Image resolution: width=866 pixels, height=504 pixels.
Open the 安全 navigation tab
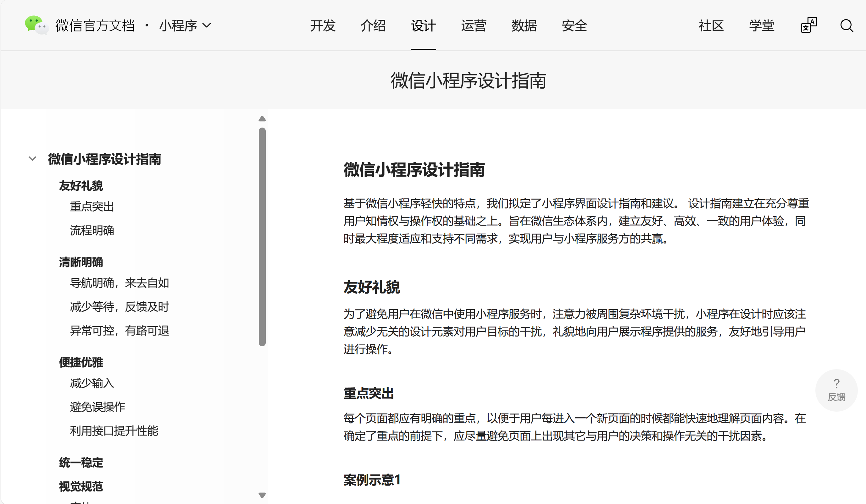click(574, 26)
